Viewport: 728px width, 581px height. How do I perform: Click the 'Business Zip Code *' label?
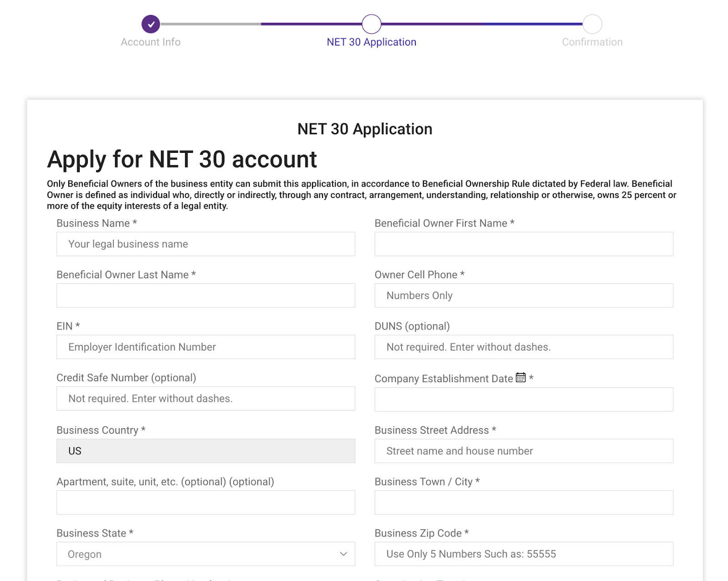coord(422,533)
